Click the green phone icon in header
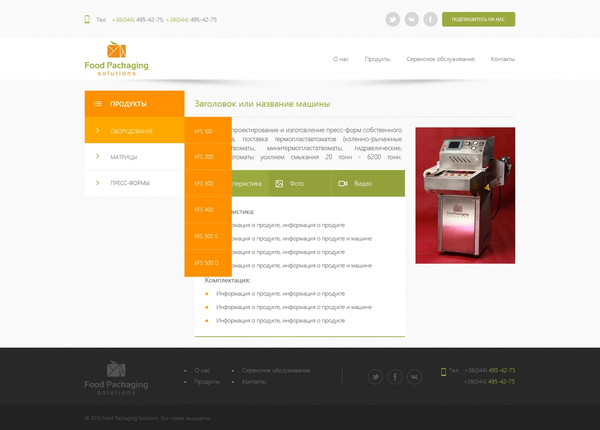 pyautogui.click(x=87, y=19)
